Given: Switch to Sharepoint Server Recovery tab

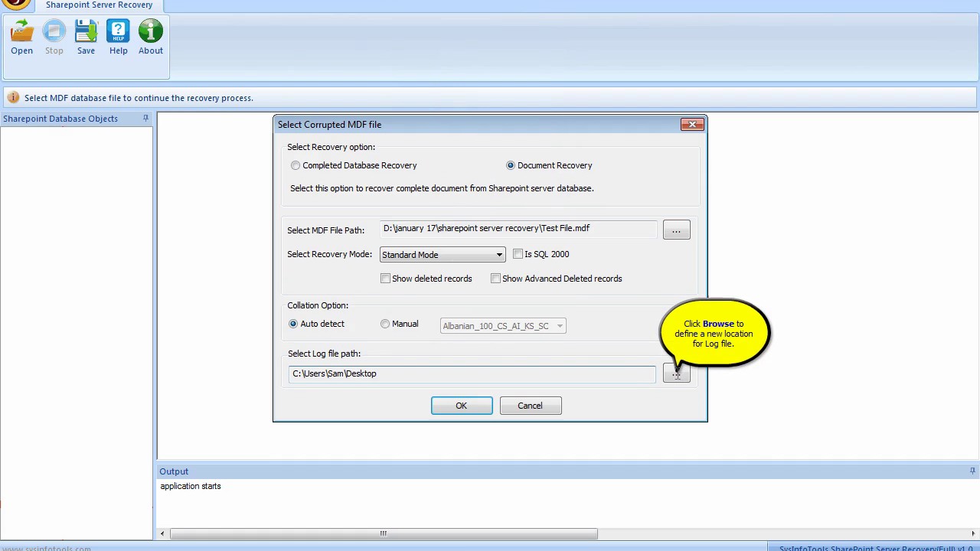Looking at the screenshot, I should [99, 5].
